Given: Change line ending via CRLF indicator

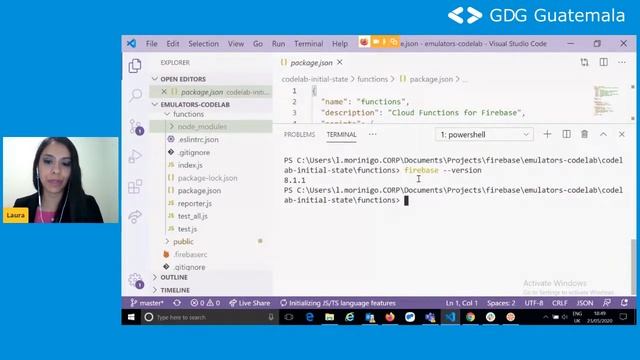Looking at the screenshot, I should point(560,303).
